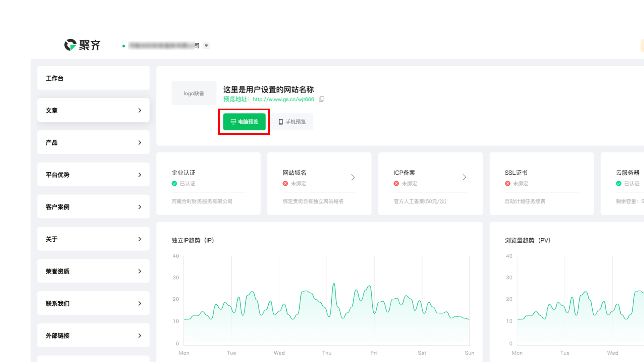Click the 电脑预览 button
The width and height of the screenshot is (644, 362).
tap(244, 122)
